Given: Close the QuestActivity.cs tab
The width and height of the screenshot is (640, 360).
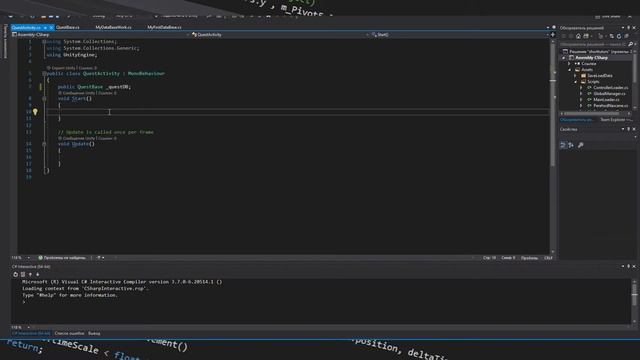Looking at the screenshot, I should [51, 27].
